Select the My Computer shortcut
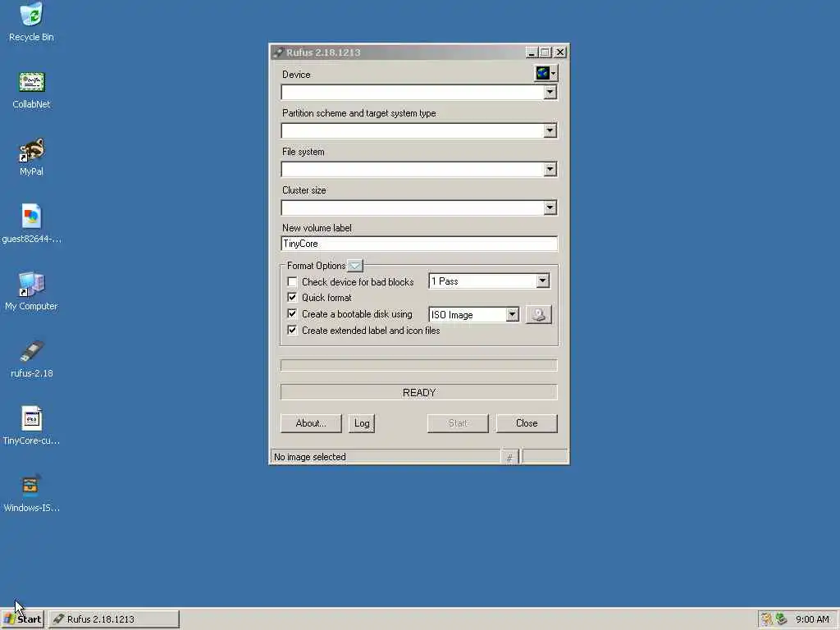Screen dimensions: 840x630 click(31, 291)
